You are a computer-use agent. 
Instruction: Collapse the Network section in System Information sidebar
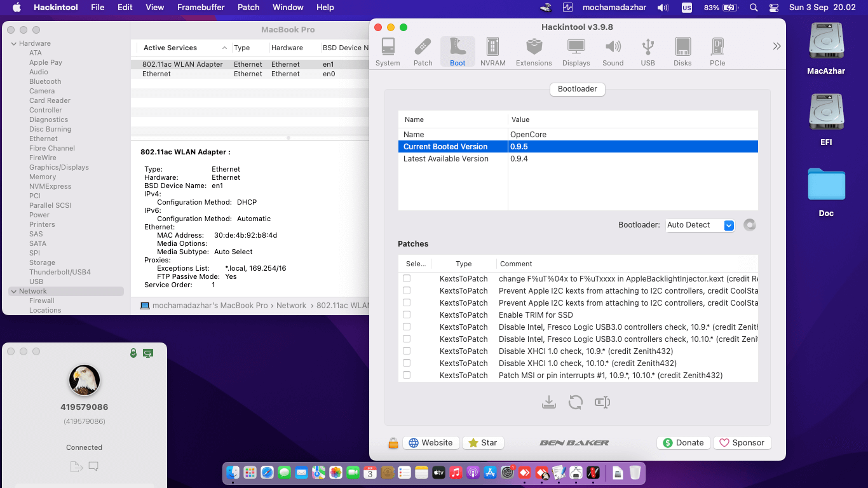13,291
